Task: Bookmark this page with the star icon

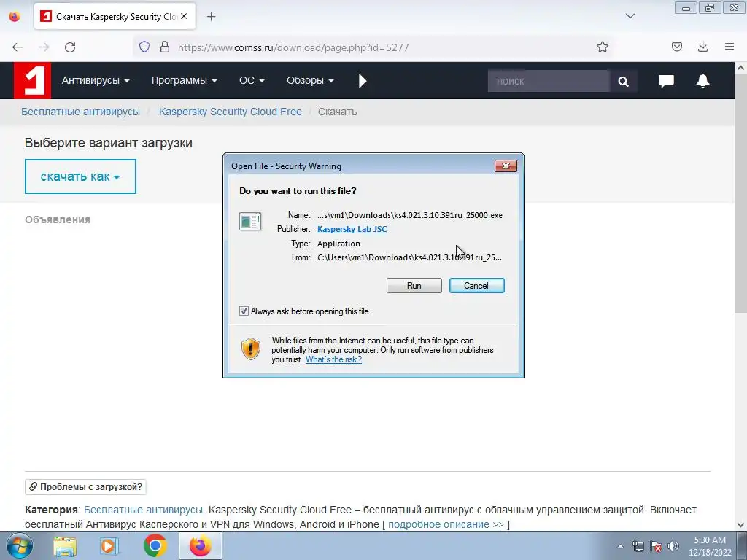Action: tap(602, 47)
